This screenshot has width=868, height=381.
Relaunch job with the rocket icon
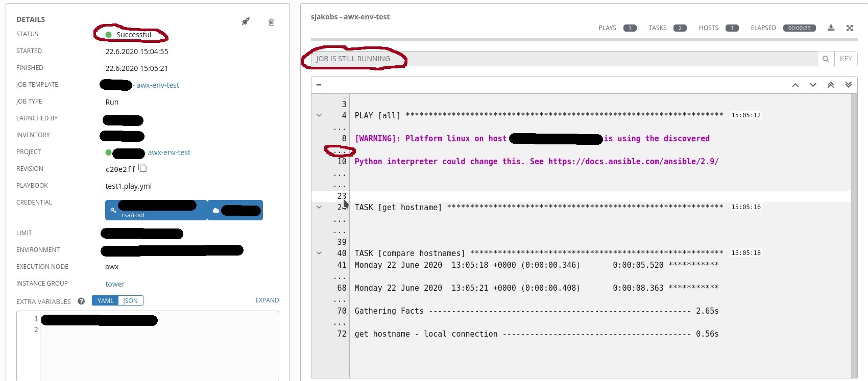(x=246, y=21)
